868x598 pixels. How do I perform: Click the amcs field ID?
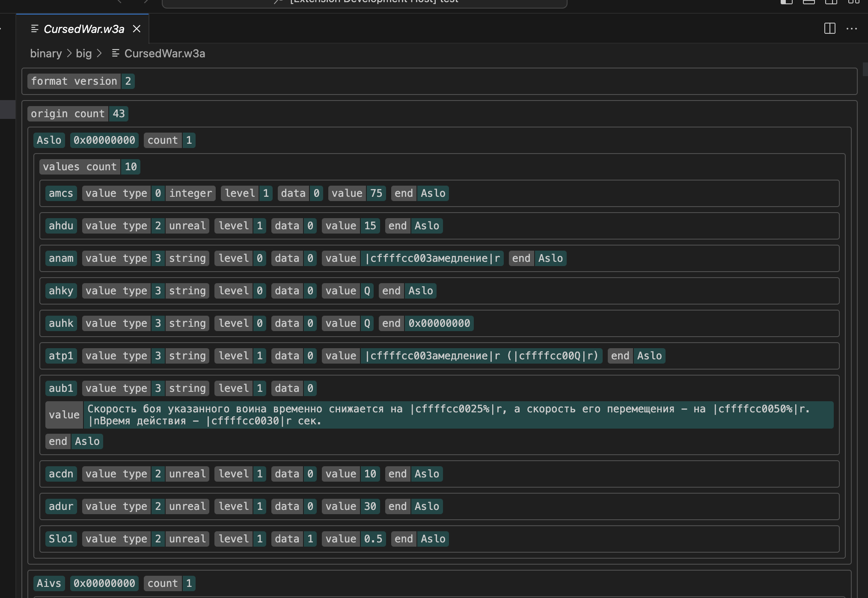[x=61, y=193]
